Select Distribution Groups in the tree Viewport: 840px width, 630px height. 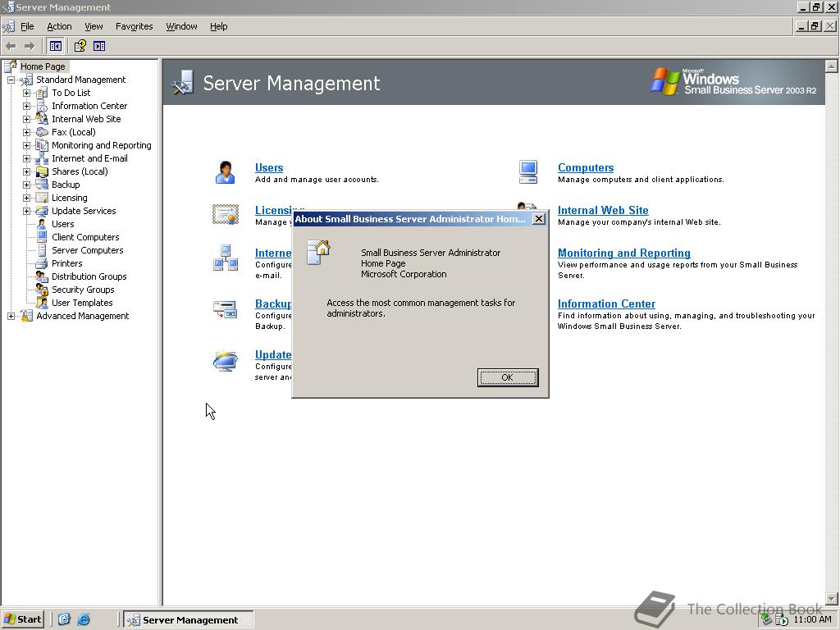click(89, 276)
